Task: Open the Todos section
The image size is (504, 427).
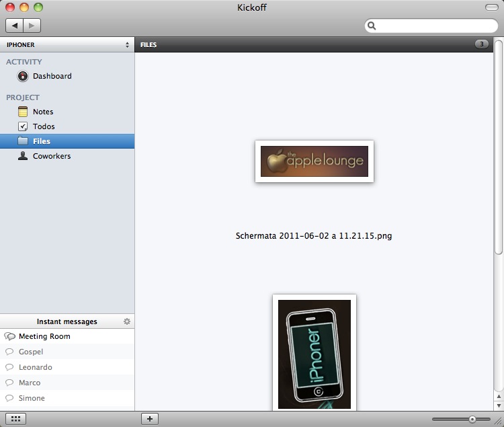Action: point(67,126)
